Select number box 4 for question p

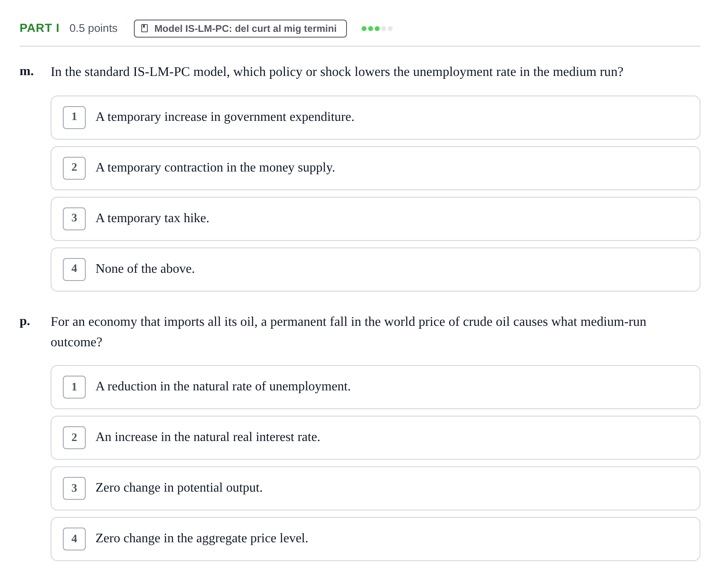click(x=74, y=539)
